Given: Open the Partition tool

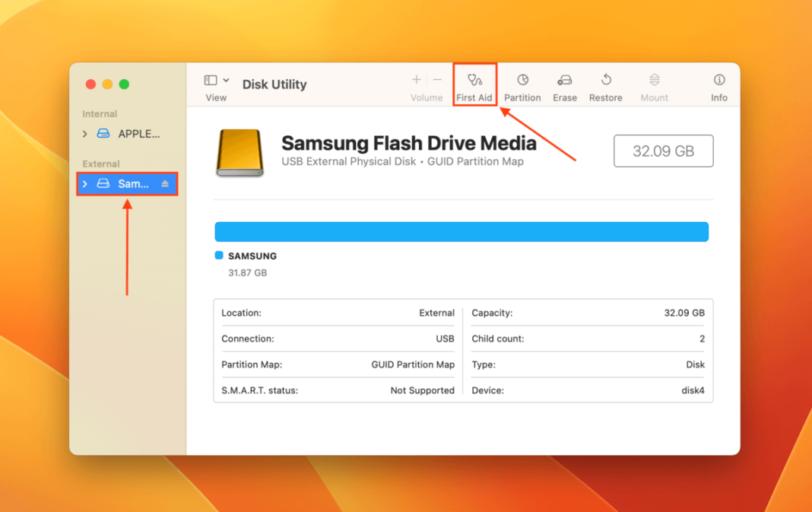Looking at the screenshot, I should point(522,84).
